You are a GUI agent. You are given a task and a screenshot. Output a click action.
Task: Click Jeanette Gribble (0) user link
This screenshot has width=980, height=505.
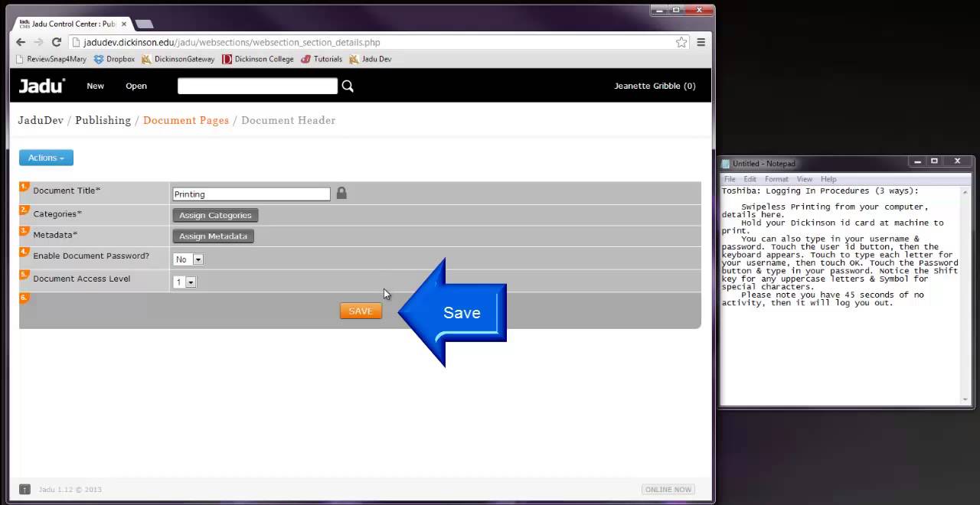click(x=655, y=86)
